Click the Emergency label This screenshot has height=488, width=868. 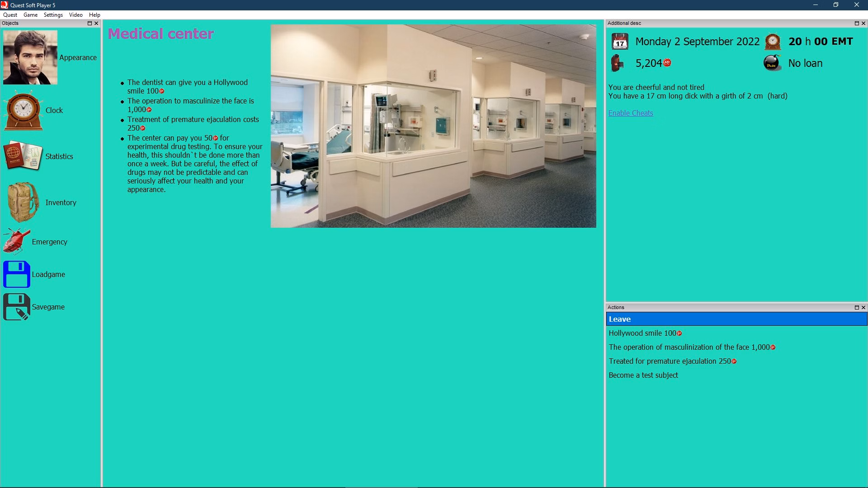tap(50, 242)
